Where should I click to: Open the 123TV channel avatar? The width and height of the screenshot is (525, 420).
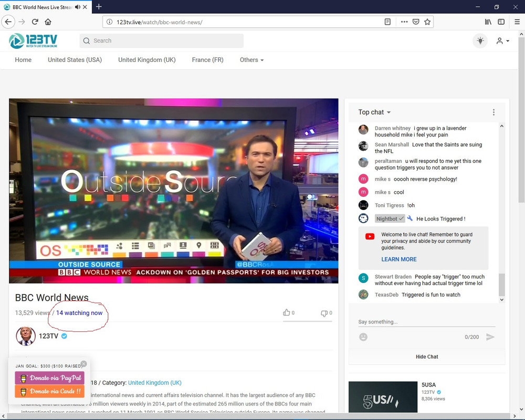click(26, 336)
